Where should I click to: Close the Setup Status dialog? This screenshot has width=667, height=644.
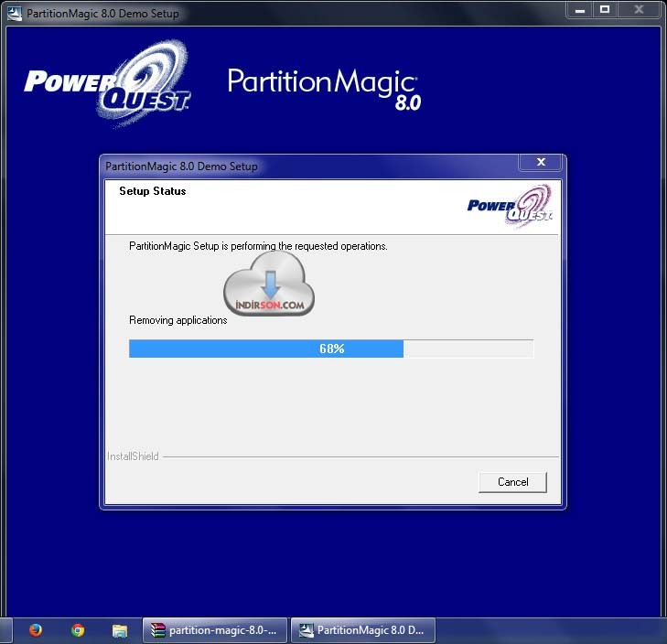click(x=541, y=162)
